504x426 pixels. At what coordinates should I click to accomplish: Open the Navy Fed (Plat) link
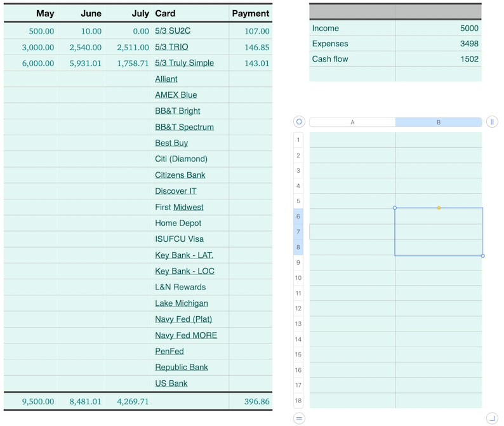183,319
